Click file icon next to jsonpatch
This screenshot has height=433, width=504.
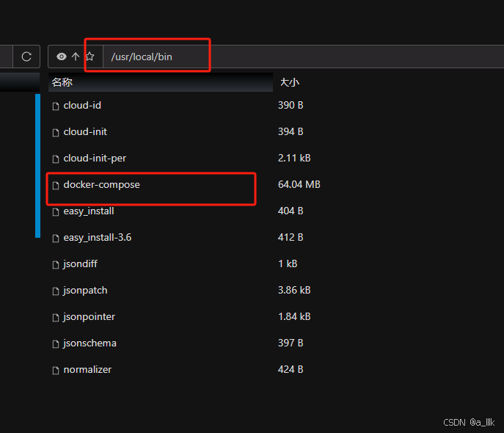tap(56, 291)
